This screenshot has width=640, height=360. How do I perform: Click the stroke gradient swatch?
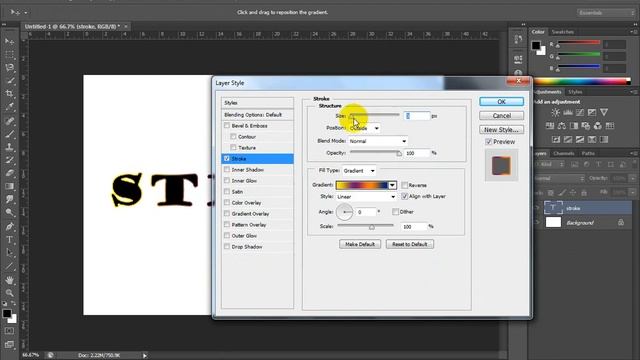click(362, 185)
